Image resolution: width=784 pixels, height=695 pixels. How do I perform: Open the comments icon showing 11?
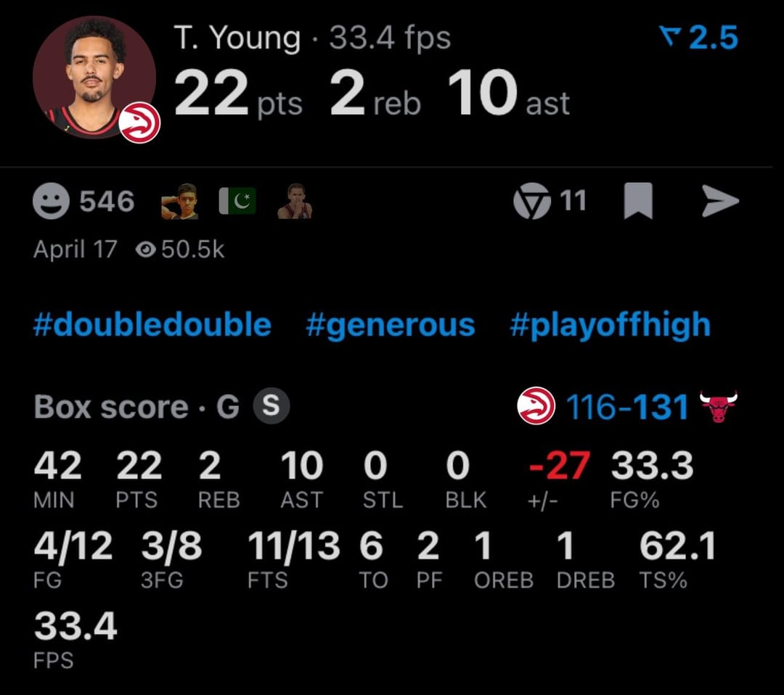pos(532,201)
